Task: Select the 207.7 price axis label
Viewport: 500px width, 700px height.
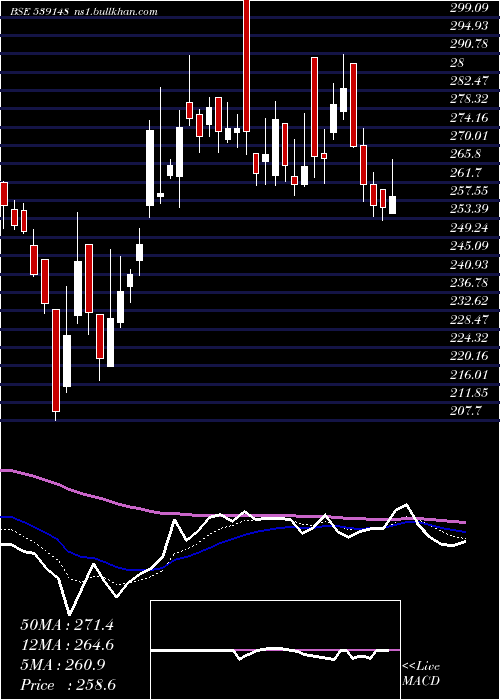Action: point(466,411)
